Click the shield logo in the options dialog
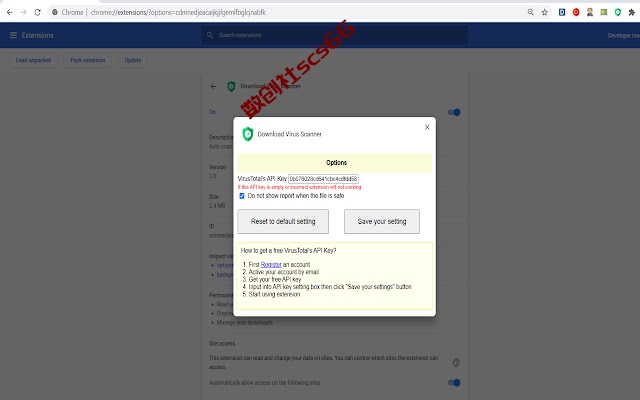Viewport: 640px width, 400px height. [247, 134]
